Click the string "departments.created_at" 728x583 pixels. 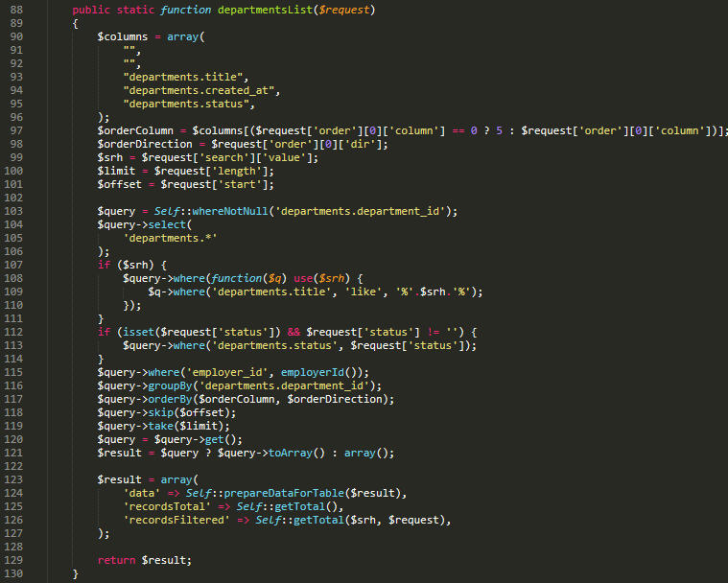tap(199, 90)
